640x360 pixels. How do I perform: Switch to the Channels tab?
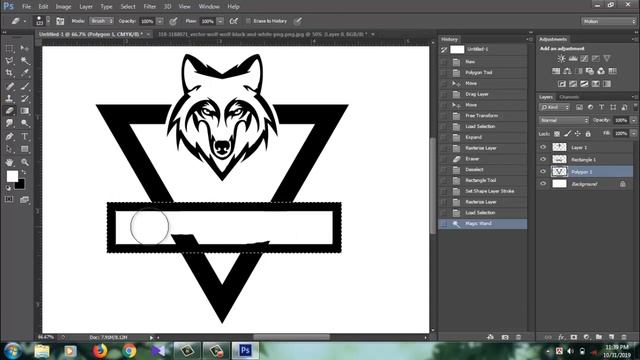point(569,97)
